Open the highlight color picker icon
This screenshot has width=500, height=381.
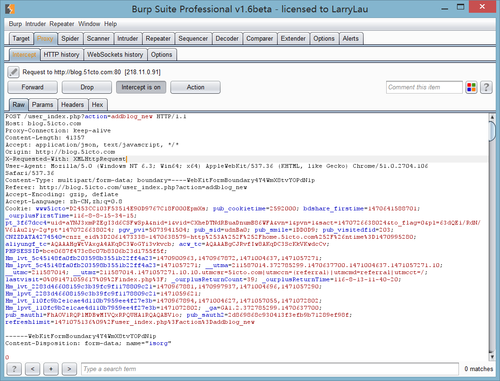point(471,87)
